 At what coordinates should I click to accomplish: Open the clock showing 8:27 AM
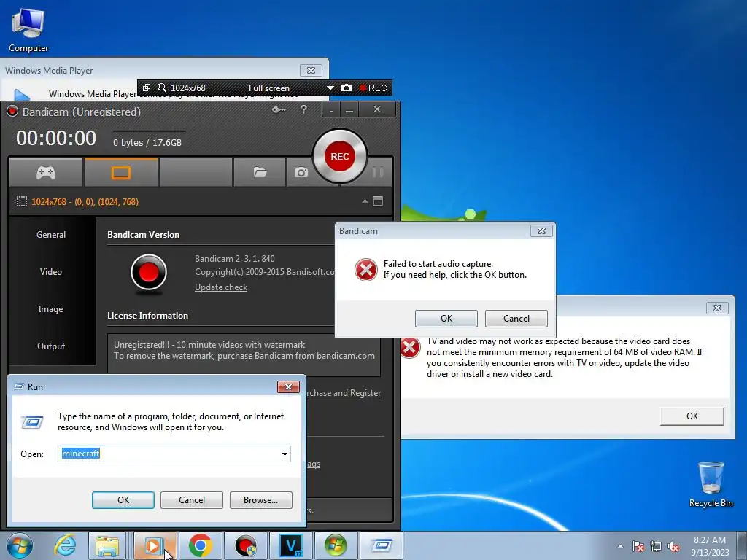710,545
